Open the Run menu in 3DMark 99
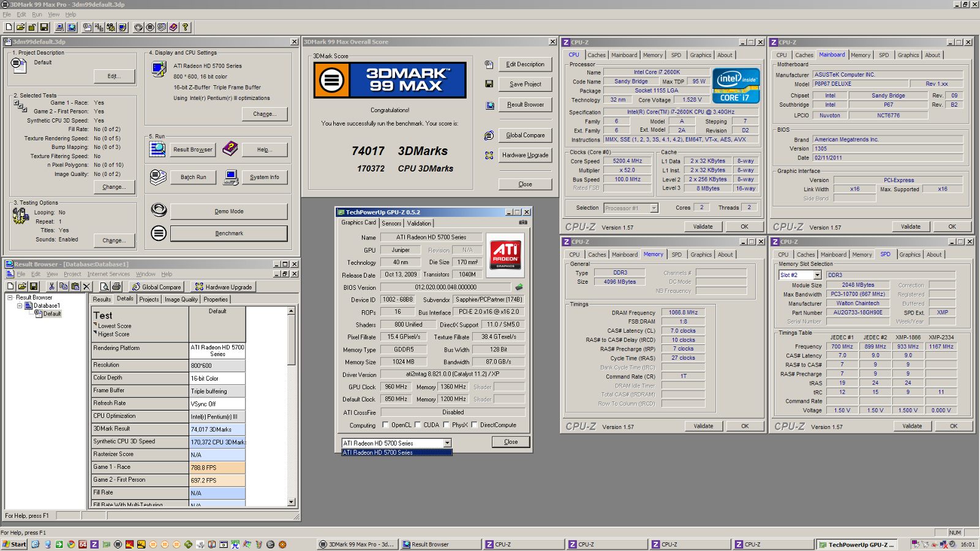980x551 pixels. (x=37, y=14)
